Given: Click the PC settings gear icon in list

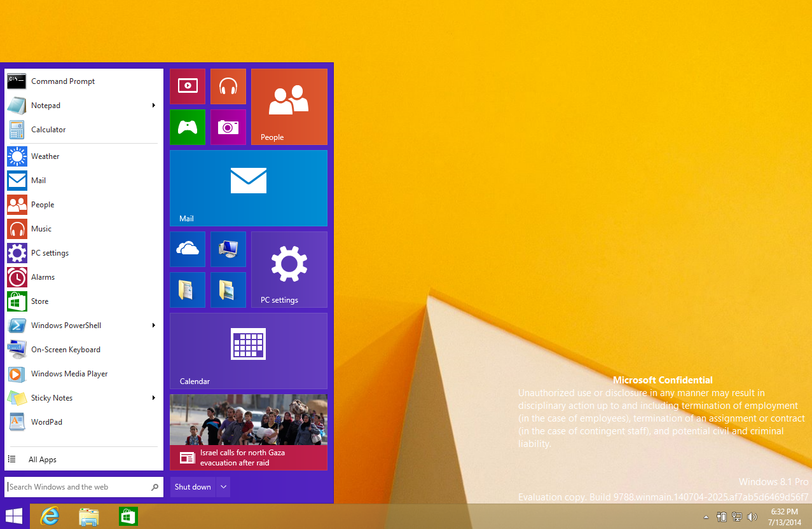Looking at the screenshot, I should (17, 253).
